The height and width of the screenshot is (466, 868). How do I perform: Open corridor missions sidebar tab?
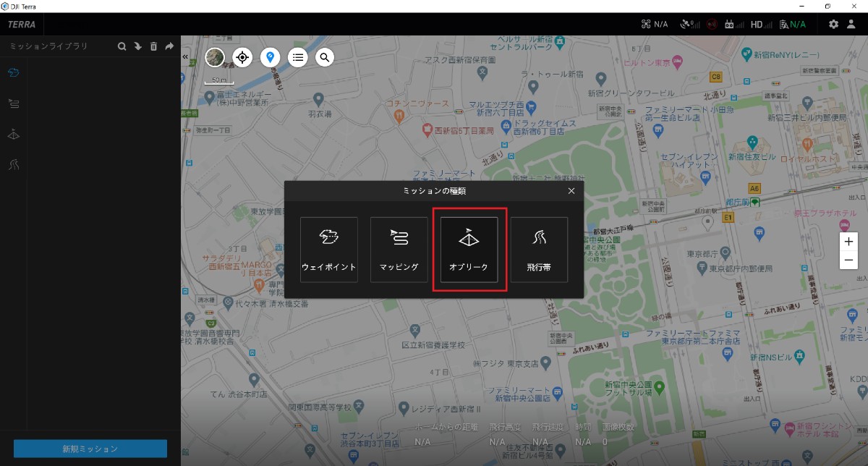click(14, 166)
